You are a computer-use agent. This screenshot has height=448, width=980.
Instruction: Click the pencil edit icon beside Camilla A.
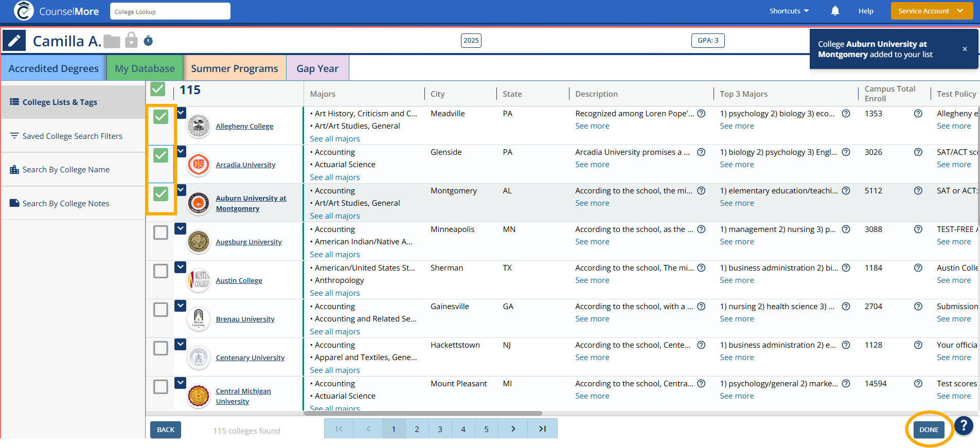(x=14, y=41)
